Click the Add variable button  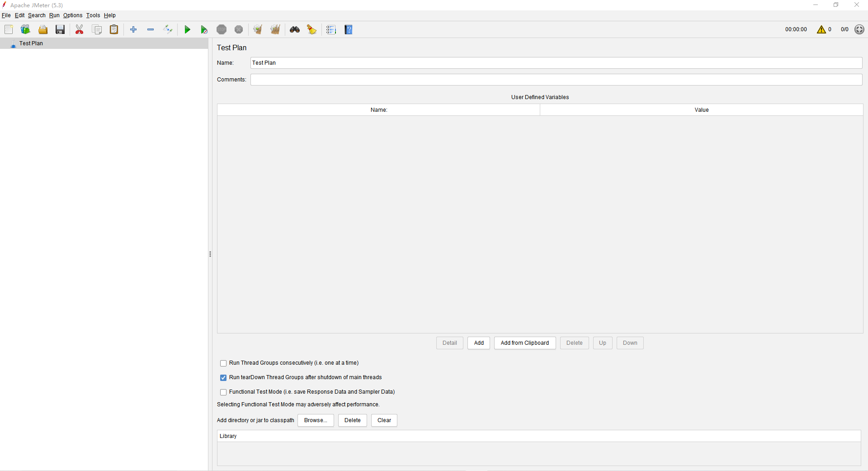pos(479,343)
